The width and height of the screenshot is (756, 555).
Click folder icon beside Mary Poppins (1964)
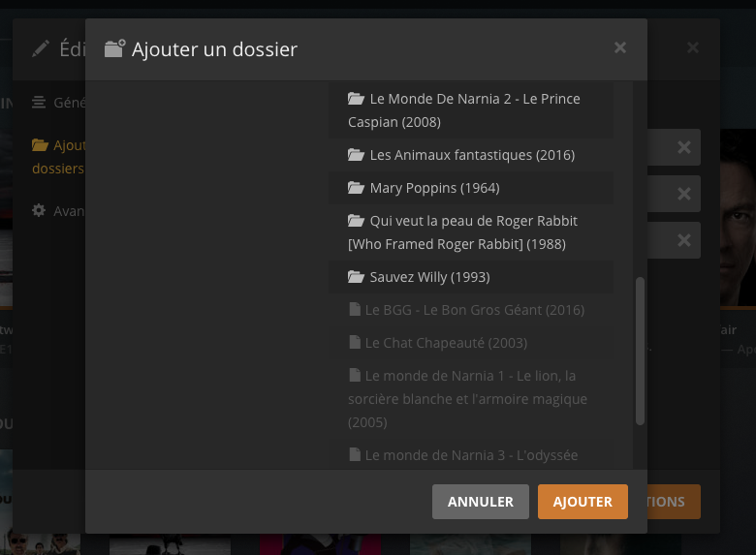click(x=356, y=187)
